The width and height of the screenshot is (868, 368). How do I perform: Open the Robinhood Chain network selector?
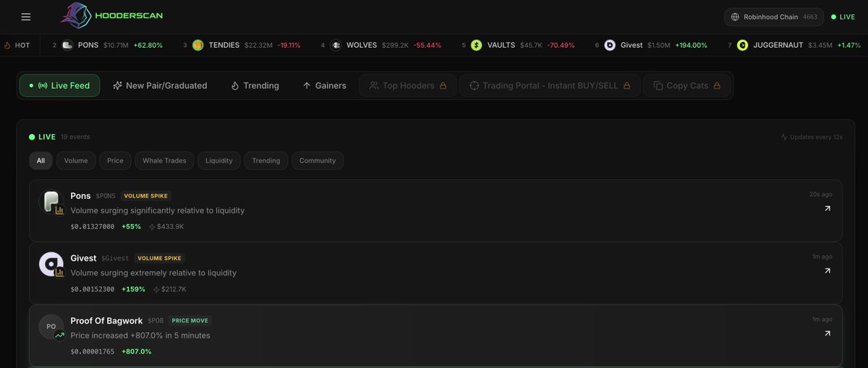(x=773, y=17)
